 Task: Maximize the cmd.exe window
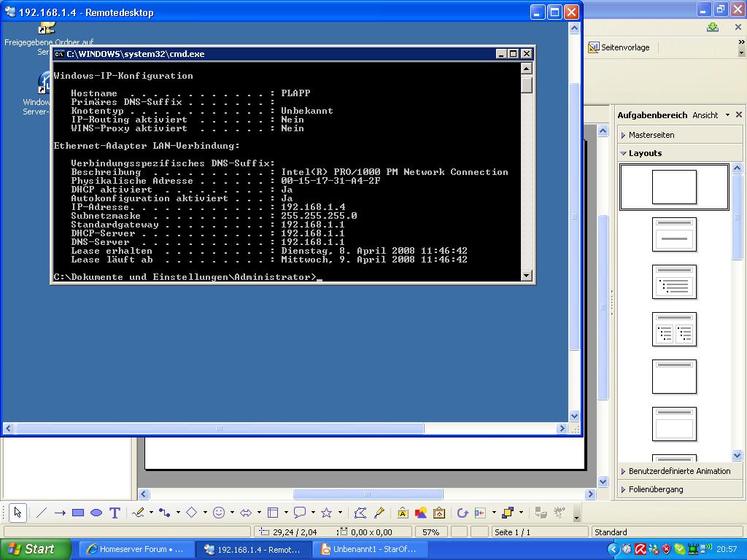coord(513,54)
